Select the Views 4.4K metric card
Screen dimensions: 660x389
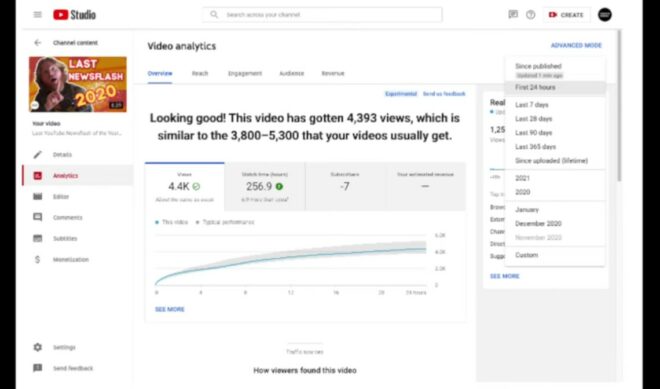pos(184,187)
